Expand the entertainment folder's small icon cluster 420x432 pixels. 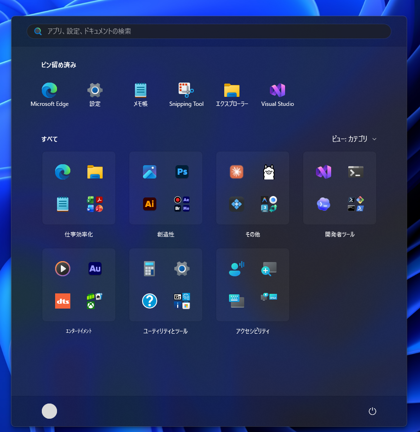coord(95,301)
